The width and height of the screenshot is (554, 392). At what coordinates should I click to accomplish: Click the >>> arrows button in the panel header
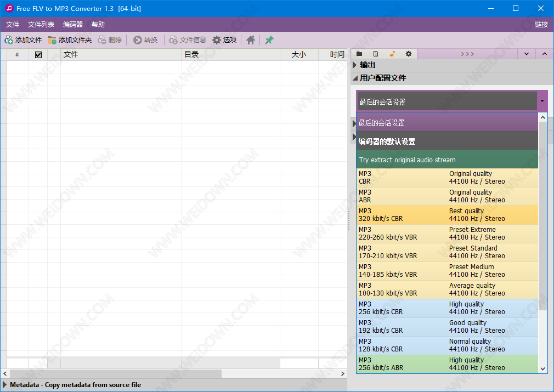coord(467,54)
